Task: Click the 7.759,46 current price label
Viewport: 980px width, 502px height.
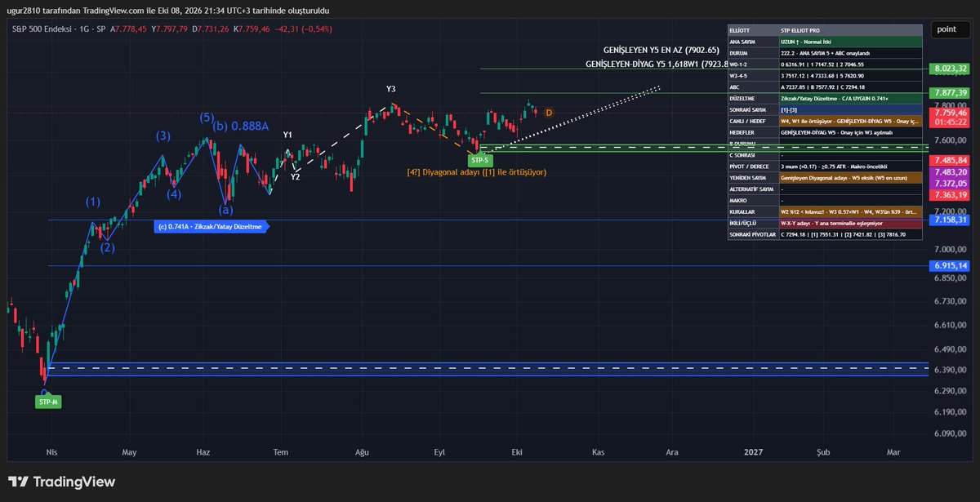Action: (x=951, y=112)
